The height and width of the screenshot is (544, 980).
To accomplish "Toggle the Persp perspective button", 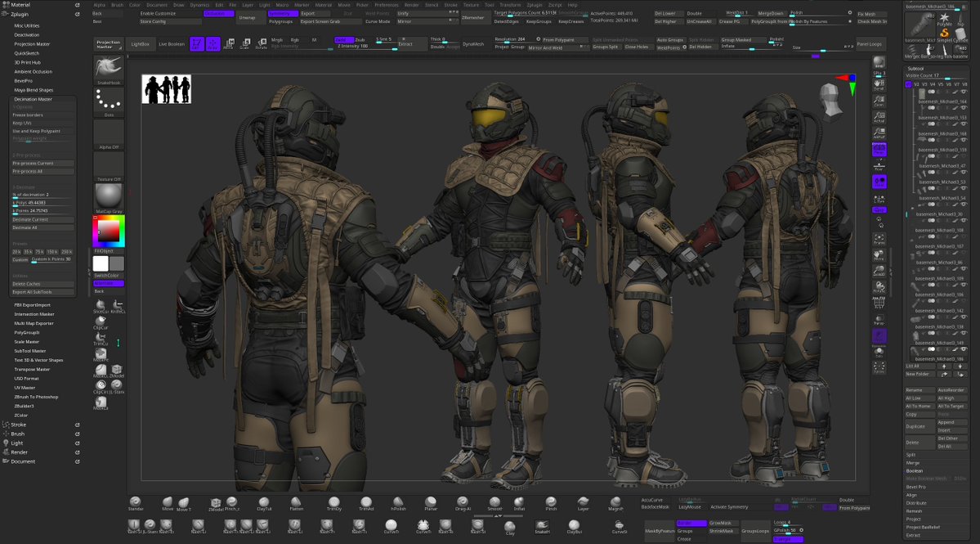I will tap(879, 150).
